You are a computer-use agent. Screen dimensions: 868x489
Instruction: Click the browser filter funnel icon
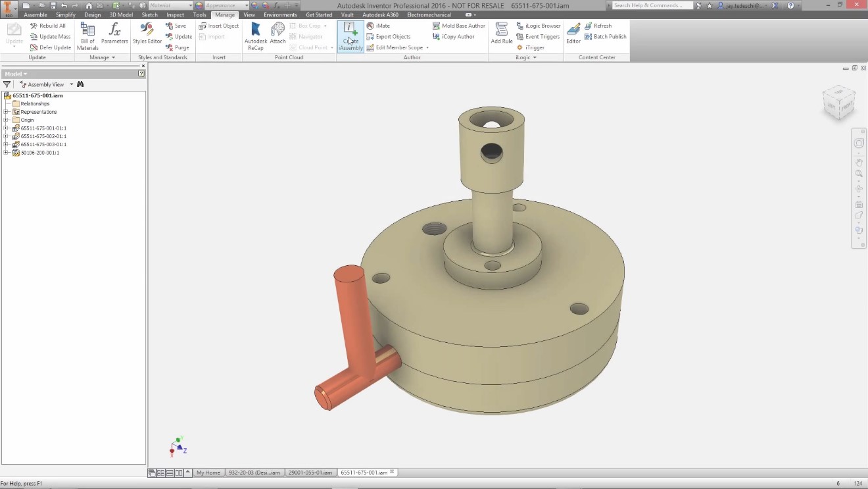tap(7, 84)
